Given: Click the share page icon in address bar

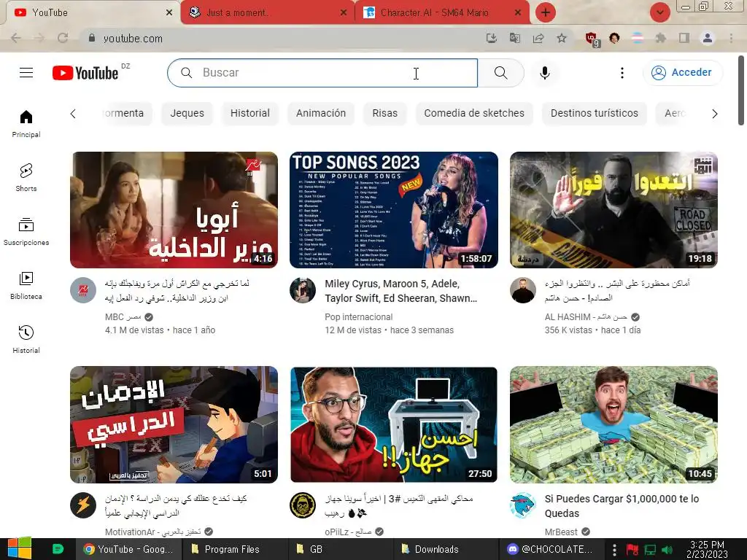Looking at the screenshot, I should (x=538, y=38).
